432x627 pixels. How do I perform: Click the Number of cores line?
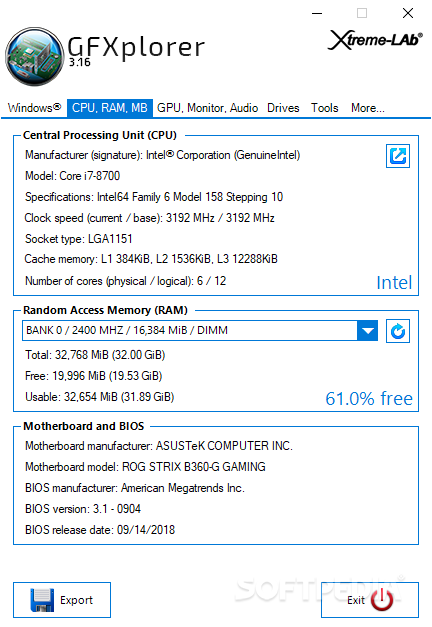[125, 281]
